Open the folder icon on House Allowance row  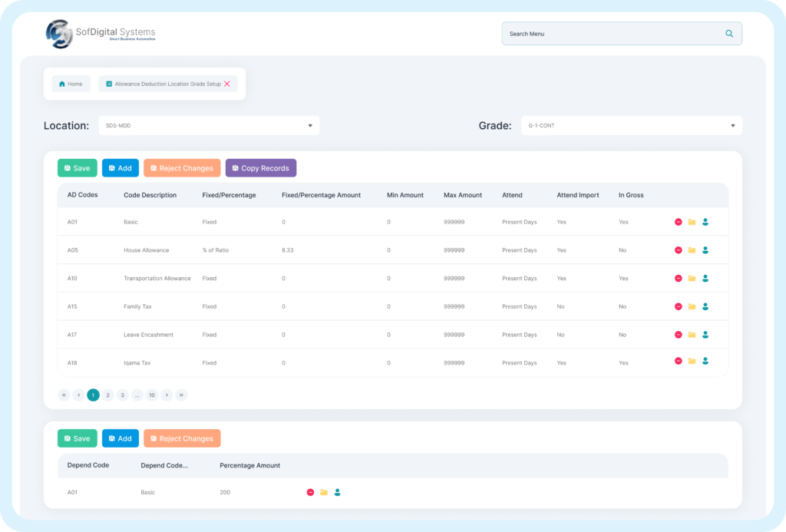692,250
